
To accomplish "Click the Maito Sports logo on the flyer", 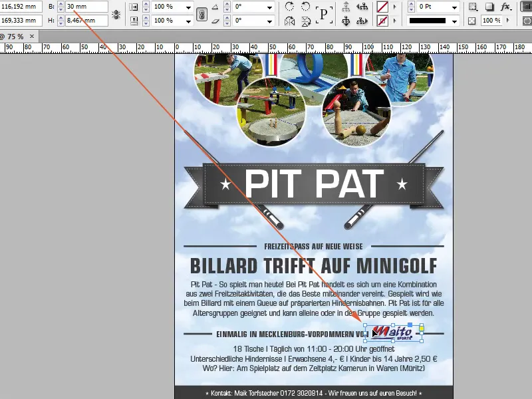I will pos(392,333).
